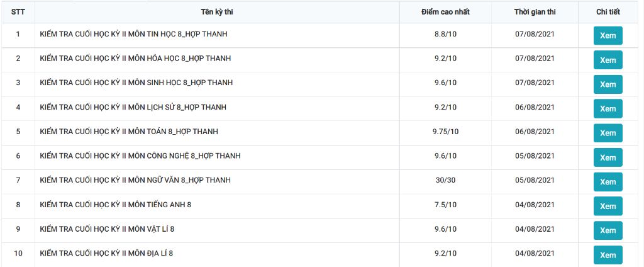Click the Tin Học 8 exam title

tap(133, 34)
